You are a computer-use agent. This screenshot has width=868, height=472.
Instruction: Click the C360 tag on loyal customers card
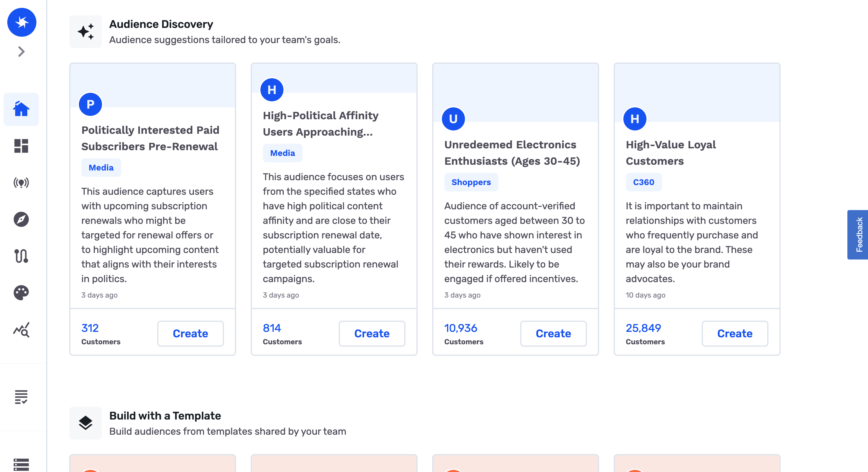643,182
